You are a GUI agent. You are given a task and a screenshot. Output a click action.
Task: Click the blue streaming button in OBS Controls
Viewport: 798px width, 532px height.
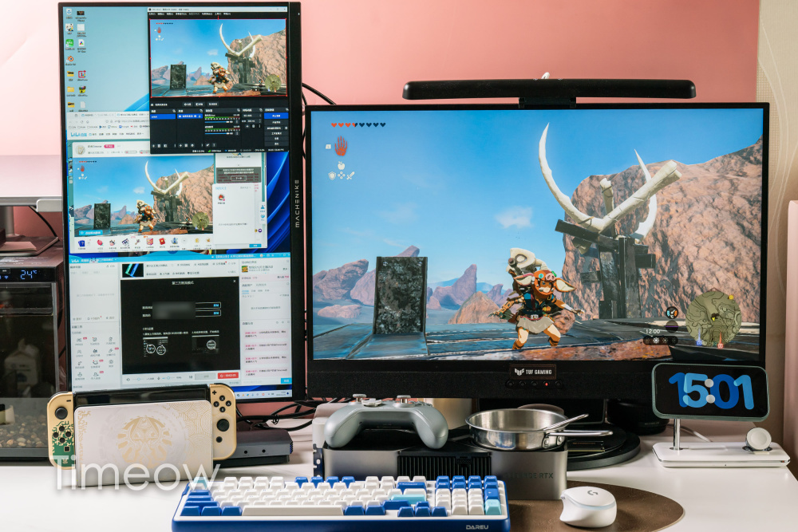coord(276,116)
